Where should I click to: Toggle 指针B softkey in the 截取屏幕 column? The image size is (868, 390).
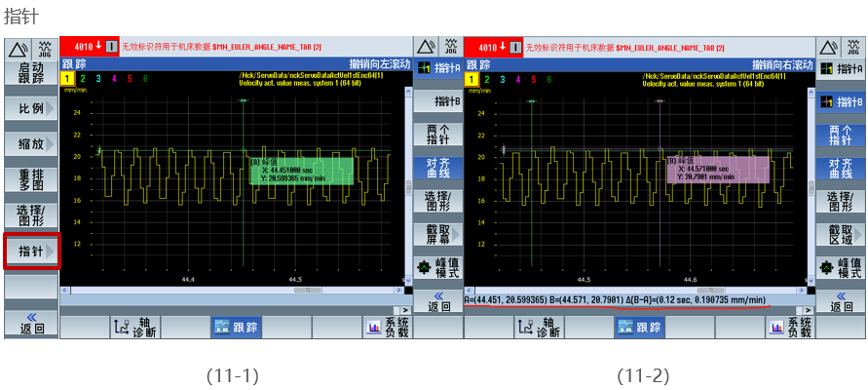click(x=438, y=102)
